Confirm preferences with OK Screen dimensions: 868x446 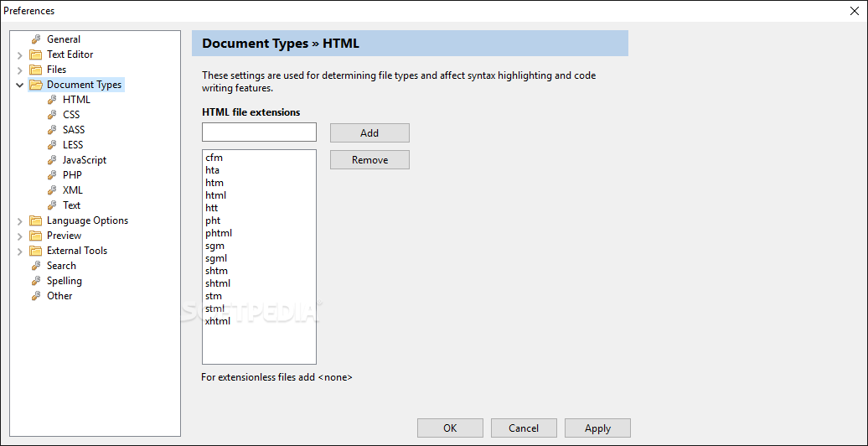450,428
